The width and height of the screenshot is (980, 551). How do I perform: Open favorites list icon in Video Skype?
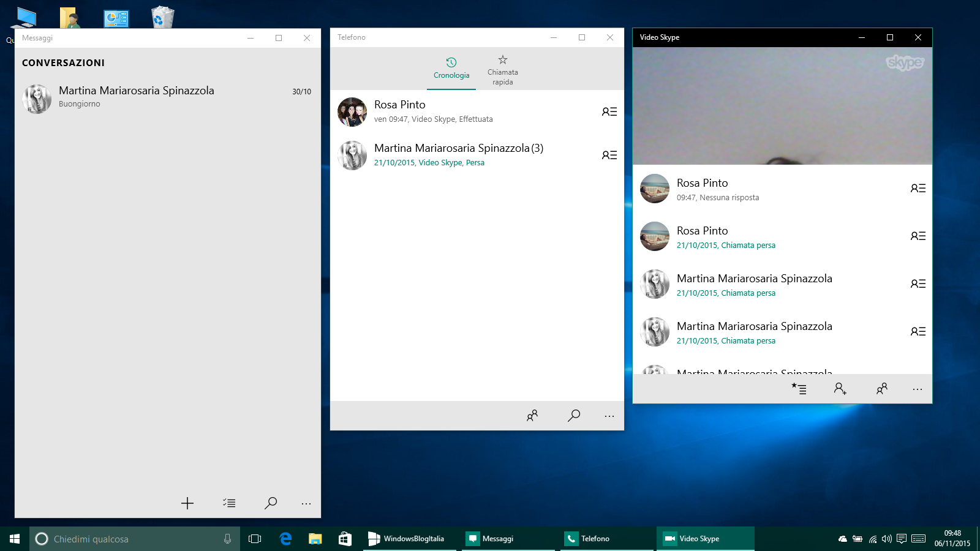point(799,389)
